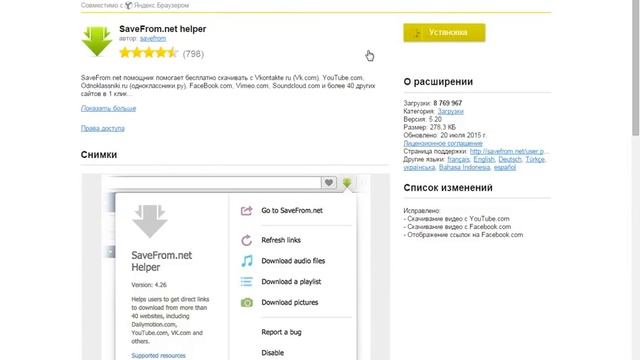The image size is (640, 360).
Task: Click the Версия: 5.20 text
Action: pyautogui.click(x=422, y=119)
